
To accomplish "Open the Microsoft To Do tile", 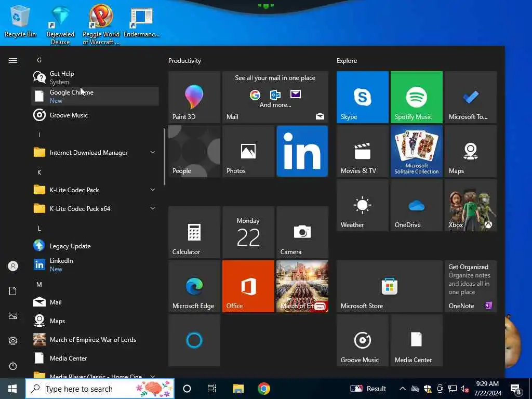I will [471, 97].
